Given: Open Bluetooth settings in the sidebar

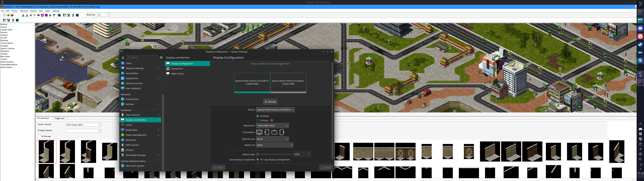Looking at the screenshot, I should (140, 140).
